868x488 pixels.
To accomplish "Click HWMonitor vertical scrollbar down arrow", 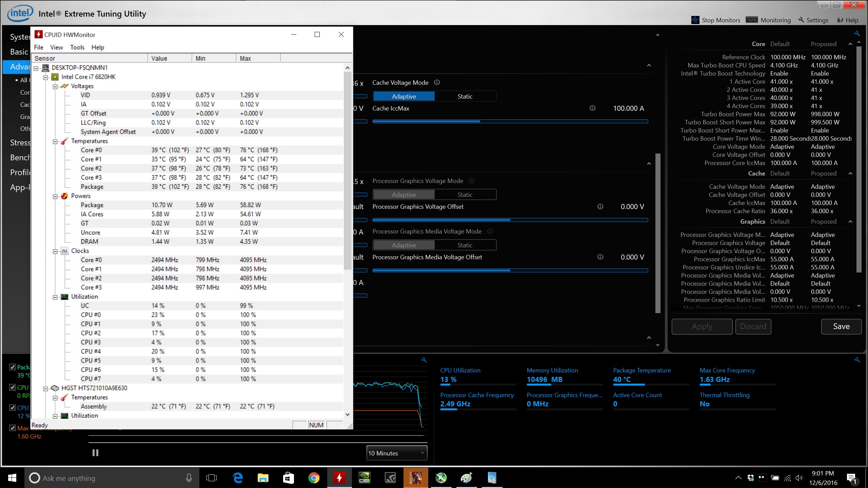I will coord(348,414).
